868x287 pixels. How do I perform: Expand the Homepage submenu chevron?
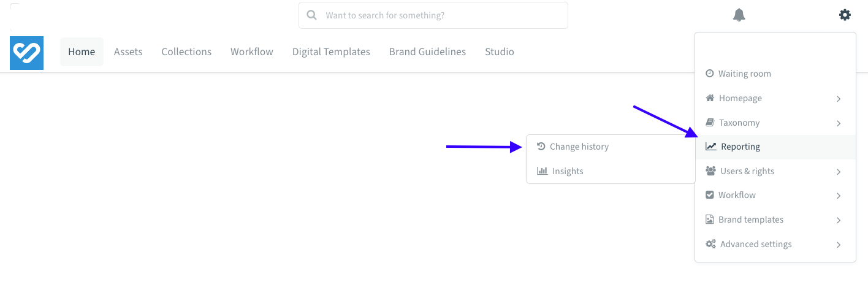(839, 99)
